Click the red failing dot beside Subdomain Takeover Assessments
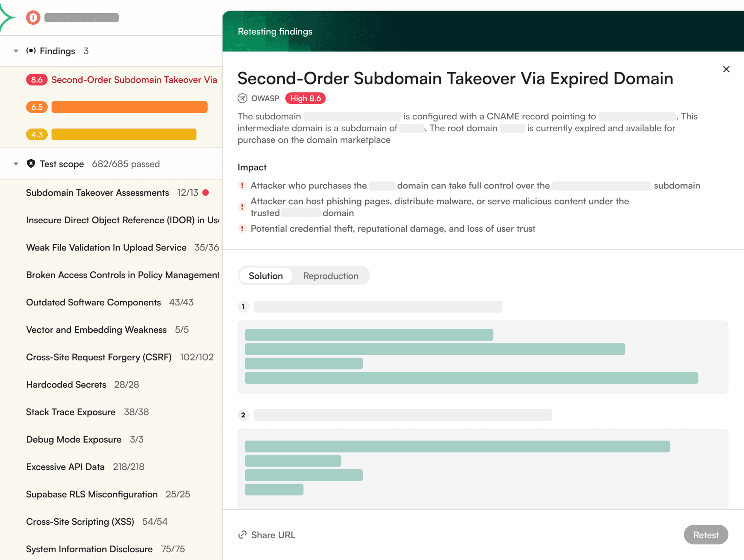 click(x=206, y=193)
